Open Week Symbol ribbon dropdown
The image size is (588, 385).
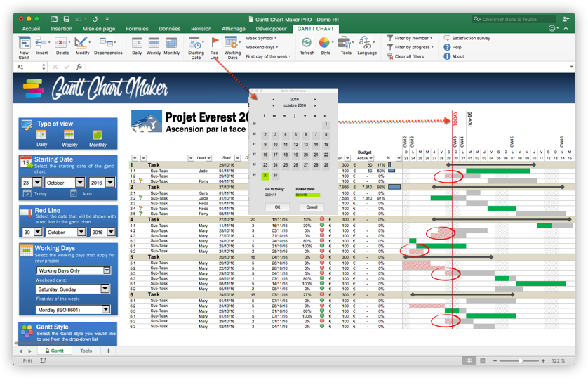pos(261,38)
